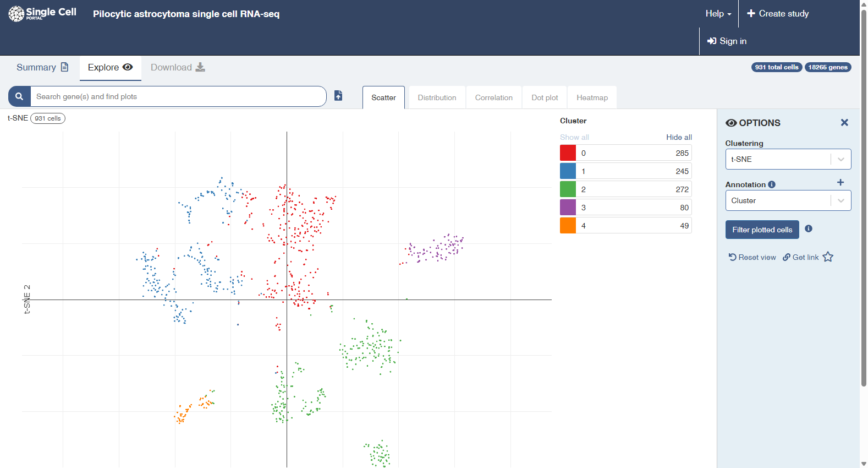Viewport: 868px width, 468px height.
Task: Open the Annotation Cluster dropdown
Action: click(788, 200)
